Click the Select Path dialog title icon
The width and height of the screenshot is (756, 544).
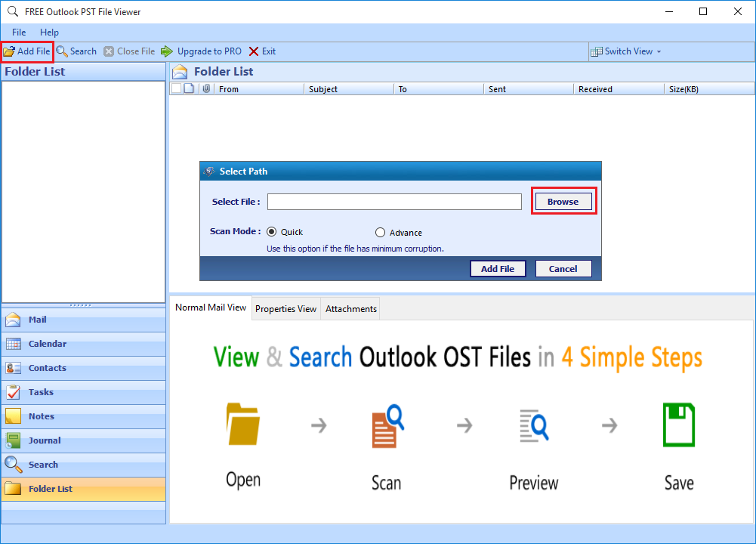pyautogui.click(x=208, y=172)
